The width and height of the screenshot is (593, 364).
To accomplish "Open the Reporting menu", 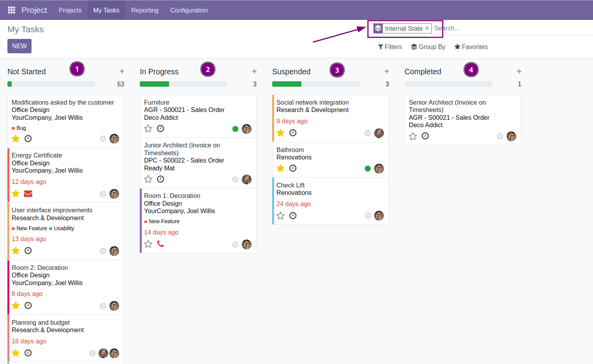I will click(144, 10).
